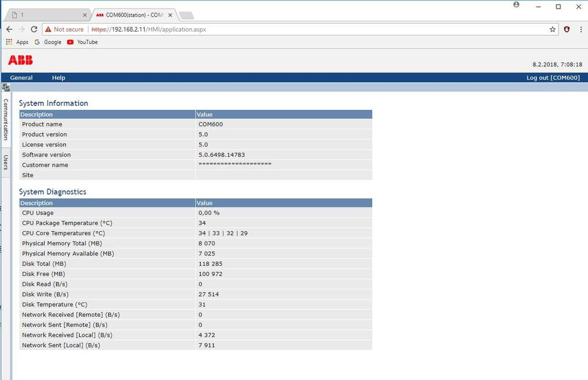Screen dimensions: 588x380
Task: Click the Chrome profile avatar icon
Action: click(516, 5)
